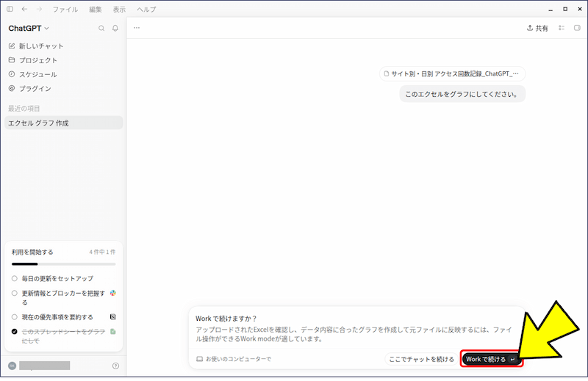The height and width of the screenshot is (381, 588).
Task: Select the エクセル グラフ 作成 chat
Action: (63, 123)
